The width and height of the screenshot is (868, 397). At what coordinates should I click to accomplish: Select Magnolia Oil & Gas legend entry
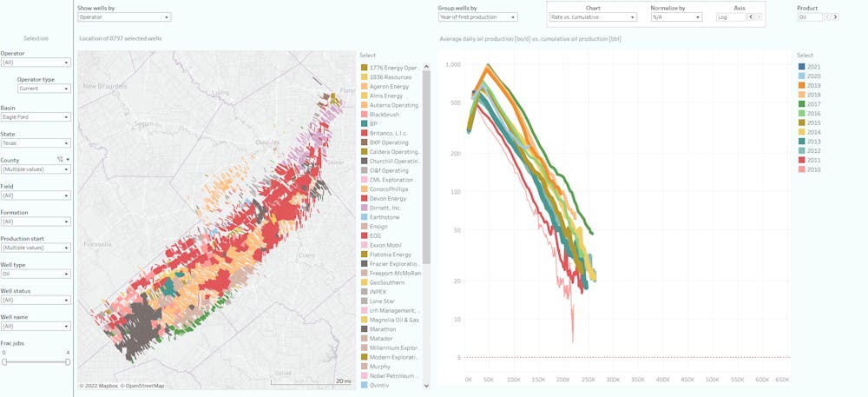point(391,320)
